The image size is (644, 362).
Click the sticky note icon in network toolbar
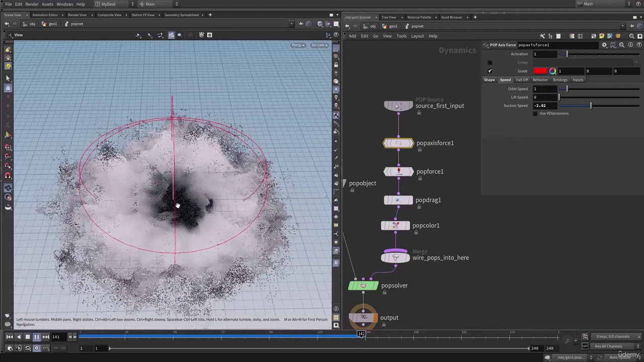click(x=602, y=36)
